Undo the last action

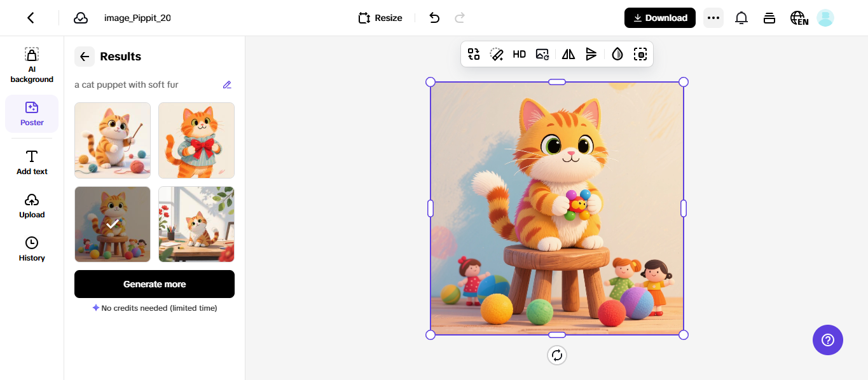click(x=434, y=18)
